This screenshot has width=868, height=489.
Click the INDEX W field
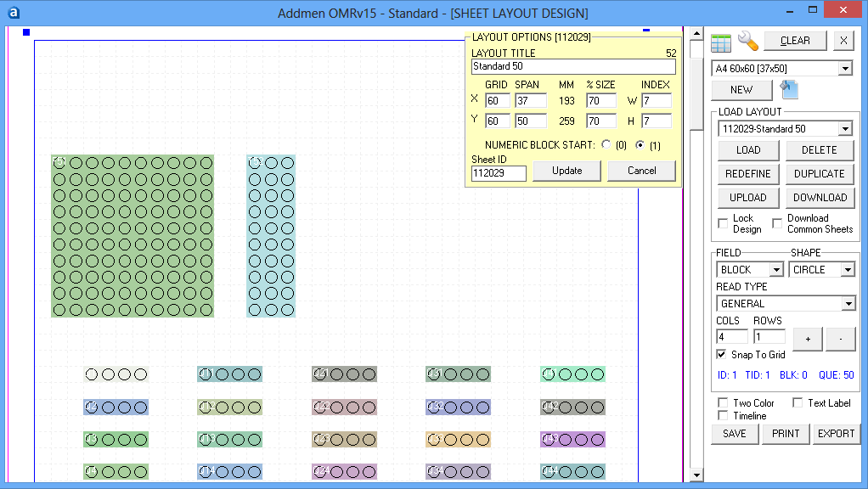(657, 101)
